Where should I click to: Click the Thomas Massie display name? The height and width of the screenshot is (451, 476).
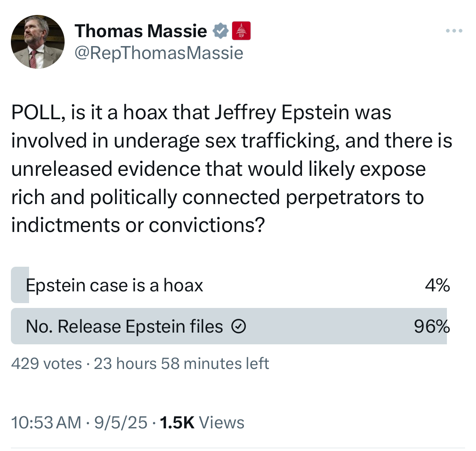tap(140, 31)
